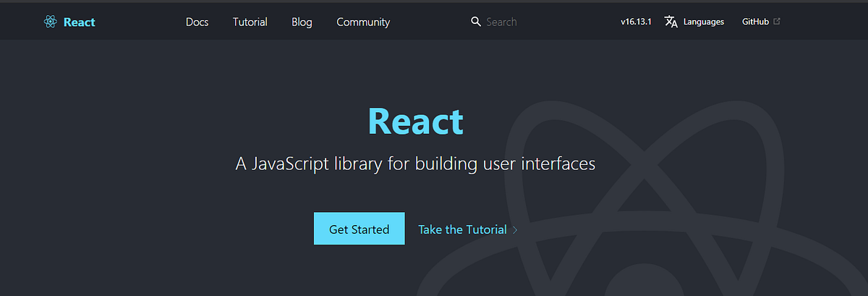Open the Community nav item
Viewport: 868px width, 296px height.
(363, 22)
